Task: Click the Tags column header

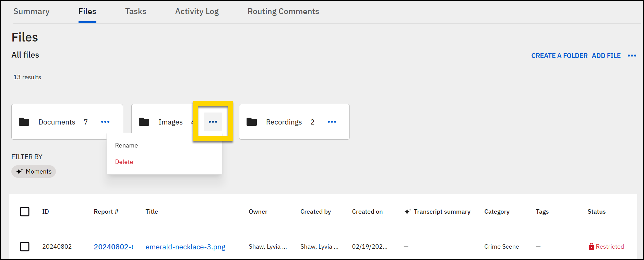Action: tap(542, 212)
